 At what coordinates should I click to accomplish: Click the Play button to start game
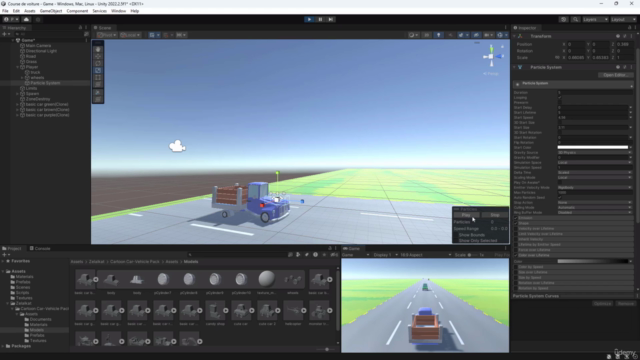tap(309, 19)
